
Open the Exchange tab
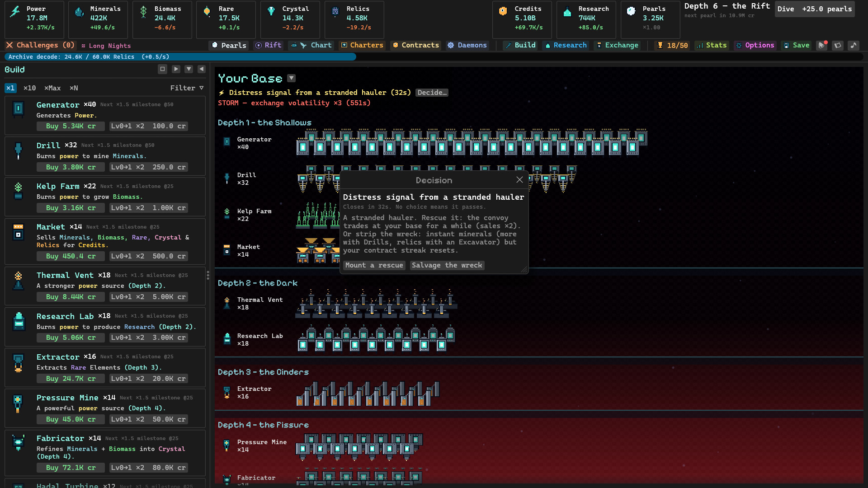(617, 45)
